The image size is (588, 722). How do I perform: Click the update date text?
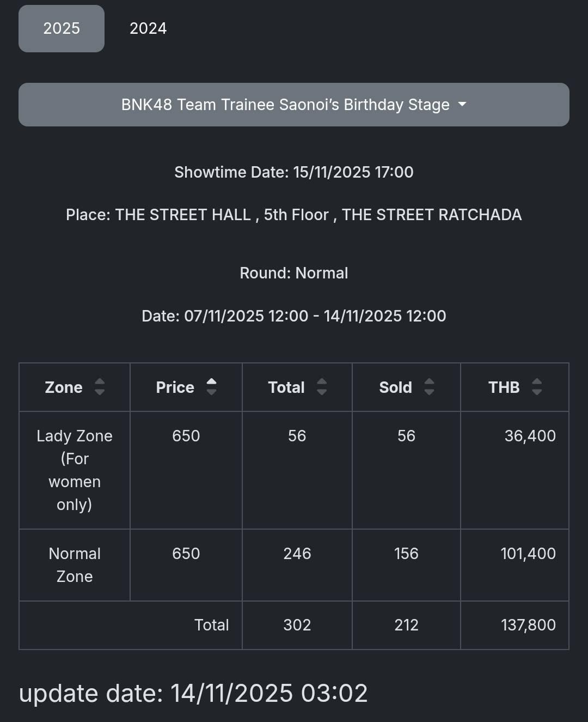(193, 693)
